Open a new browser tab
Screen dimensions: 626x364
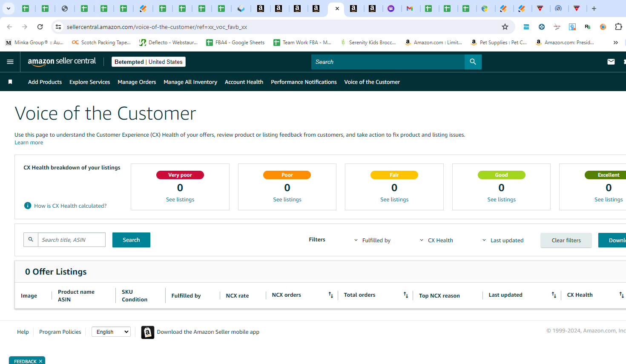click(x=594, y=9)
